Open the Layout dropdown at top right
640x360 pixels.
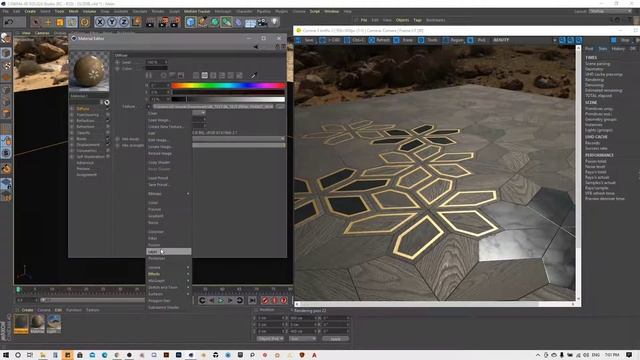[610, 11]
